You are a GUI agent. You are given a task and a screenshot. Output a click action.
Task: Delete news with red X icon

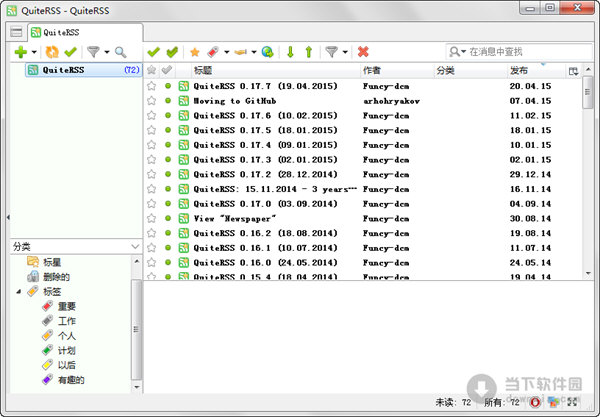pos(363,52)
